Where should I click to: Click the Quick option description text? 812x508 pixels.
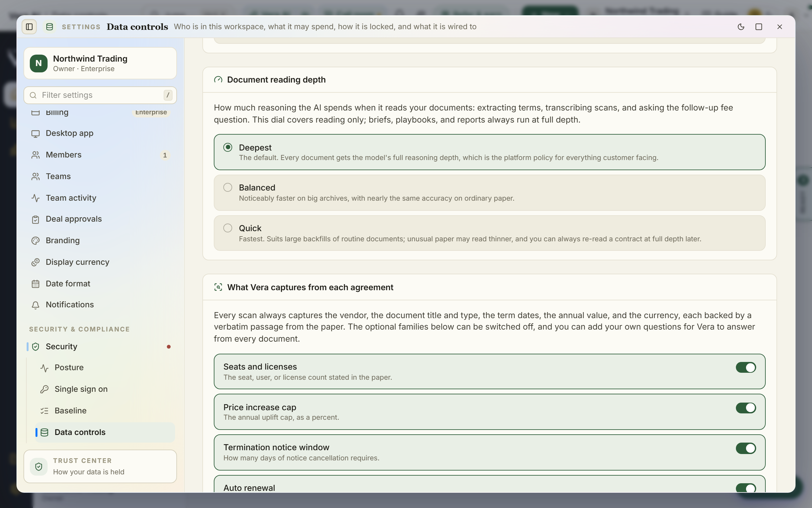click(x=470, y=239)
